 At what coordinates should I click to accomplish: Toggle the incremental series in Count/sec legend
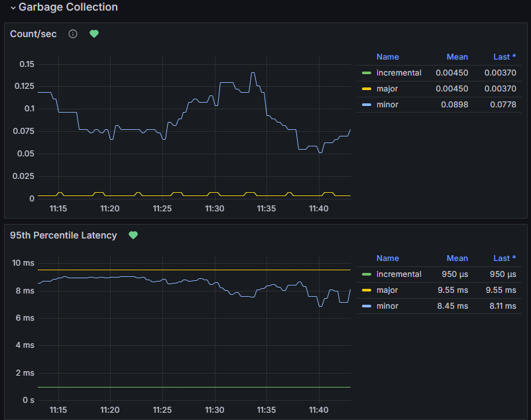click(398, 73)
